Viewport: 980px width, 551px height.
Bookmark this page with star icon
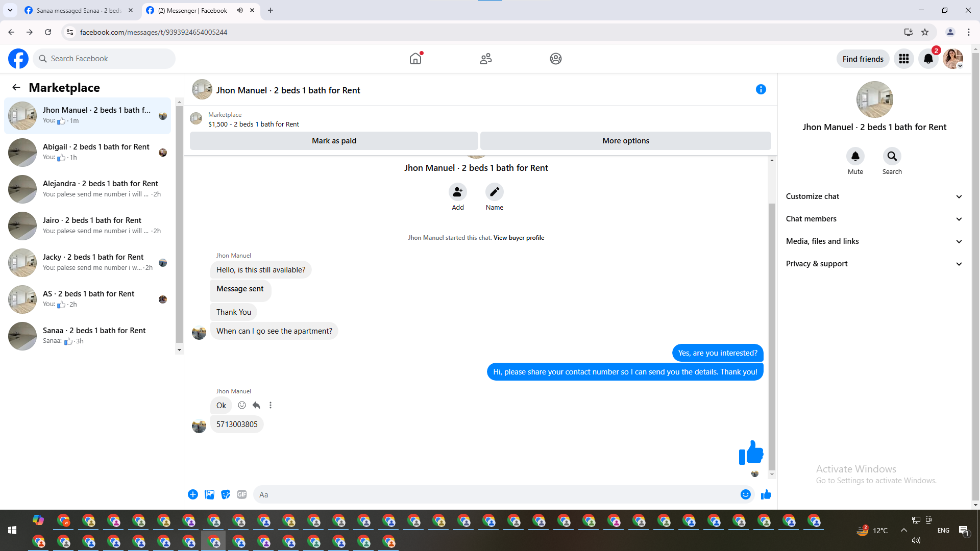click(x=925, y=32)
